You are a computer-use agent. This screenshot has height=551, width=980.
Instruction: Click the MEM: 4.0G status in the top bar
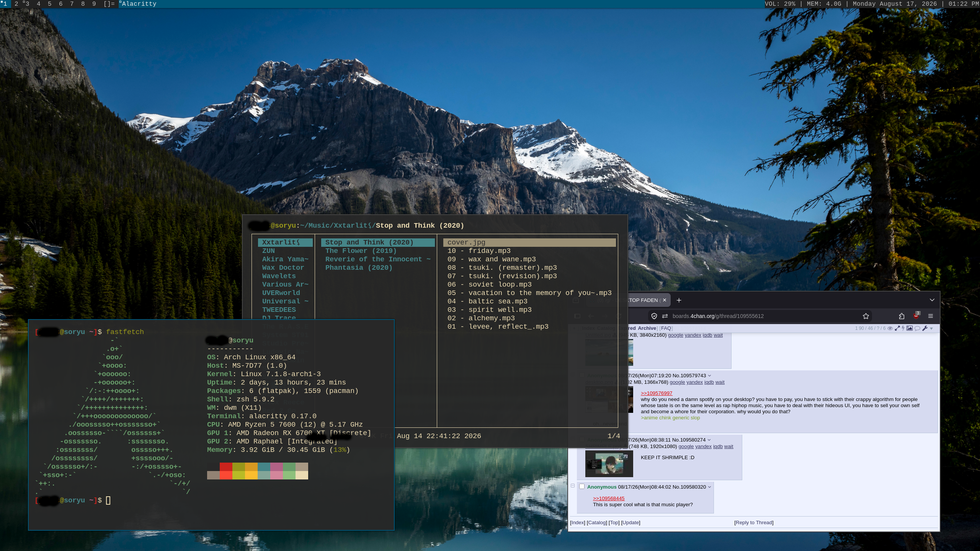824,4
